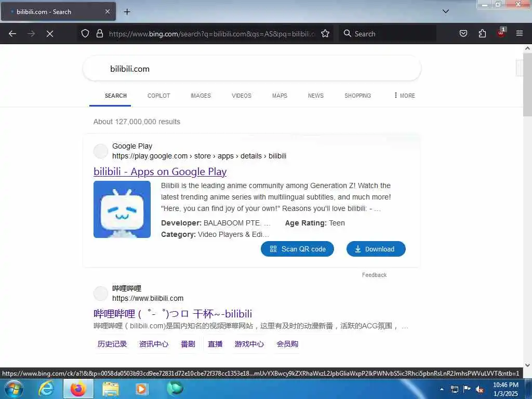The width and height of the screenshot is (532, 399).
Task: Switch to the COPILOT tab
Action: click(x=159, y=96)
